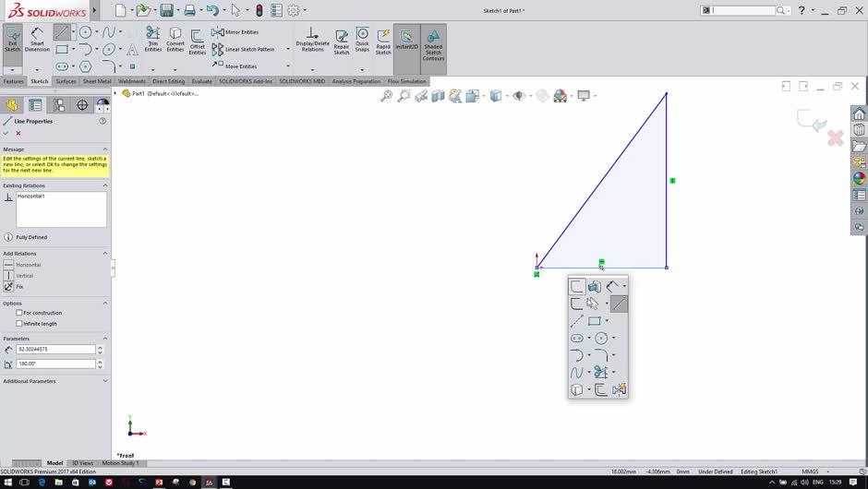Enable the Infinite length checkbox
The image size is (868, 489).
coord(18,323)
